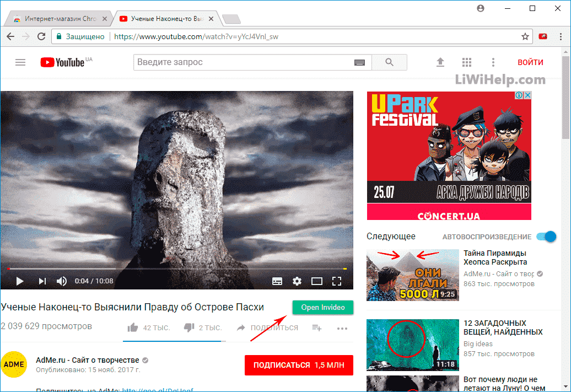The height and width of the screenshot is (392, 571).
Task: Click the Следующее heading
Action: click(391, 237)
